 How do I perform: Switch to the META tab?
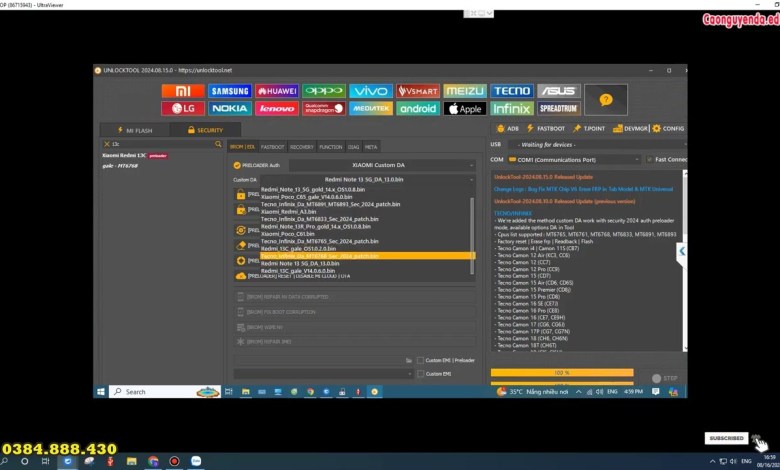(x=371, y=147)
